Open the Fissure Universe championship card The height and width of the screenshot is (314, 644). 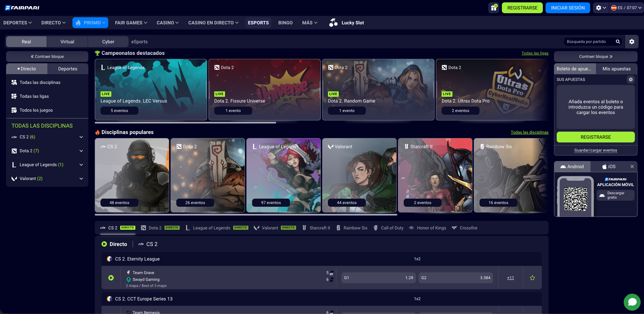[x=265, y=90]
